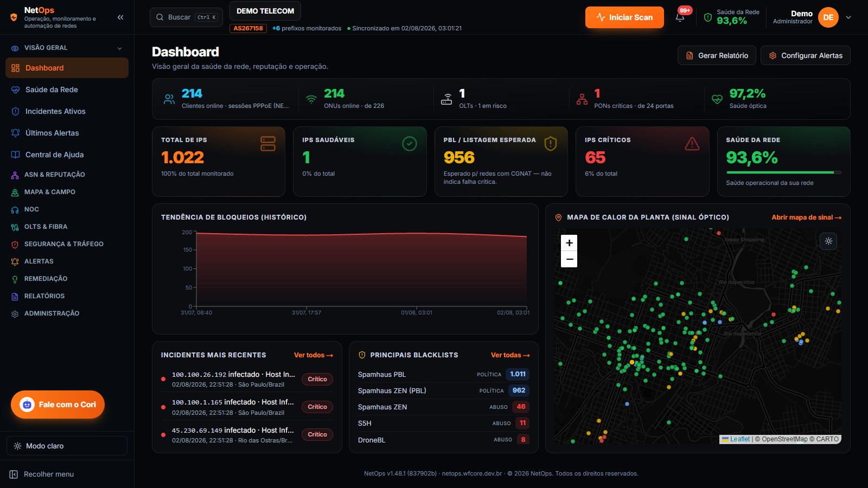This screenshot has height=488, width=868.
Task: Open Dashboard menu item
Action: (67, 68)
